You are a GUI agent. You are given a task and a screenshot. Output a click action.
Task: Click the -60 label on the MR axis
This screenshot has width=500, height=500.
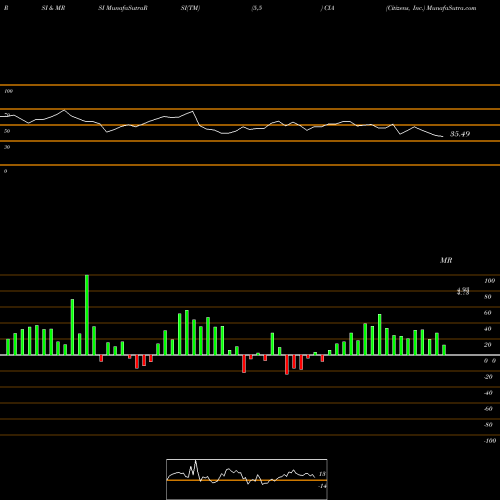coord(488,409)
